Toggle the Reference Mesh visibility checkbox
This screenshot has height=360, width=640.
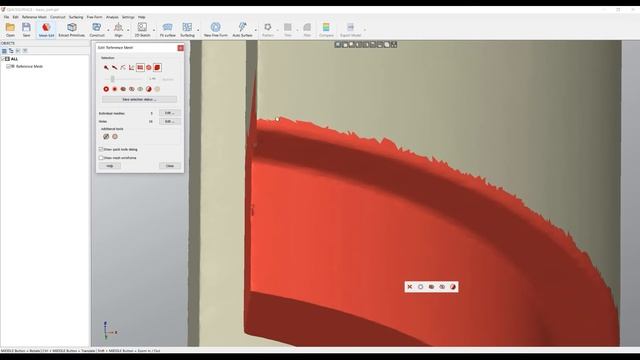click(x=8, y=66)
